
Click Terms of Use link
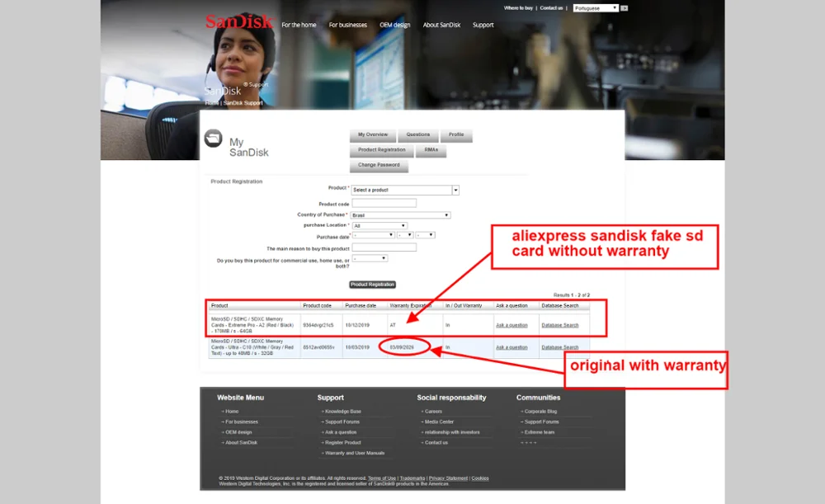click(x=381, y=478)
